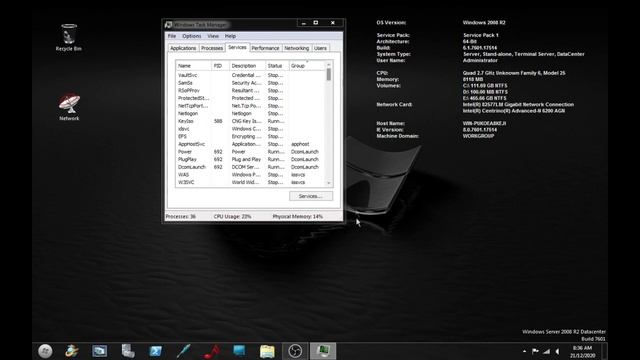
Task: Open the red music note taskbar icon
Action: (211, 351)
